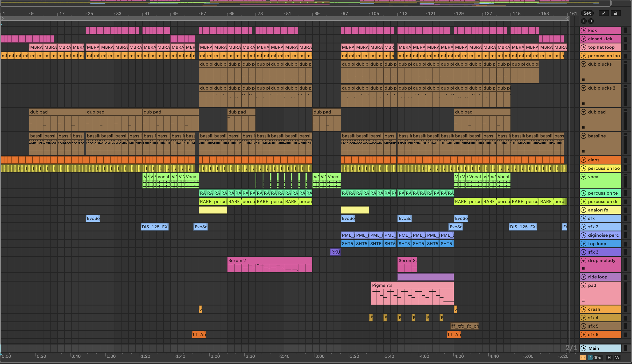Click the Main track play icon
Image resolution: width=632 pixels, height=364 pixels.
(x=583, y=348)
